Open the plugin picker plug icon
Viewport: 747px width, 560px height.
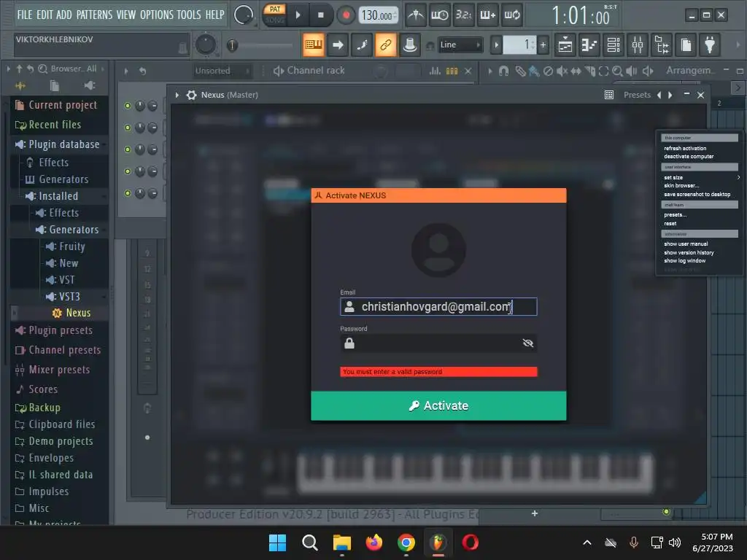[x=710, y=45]
